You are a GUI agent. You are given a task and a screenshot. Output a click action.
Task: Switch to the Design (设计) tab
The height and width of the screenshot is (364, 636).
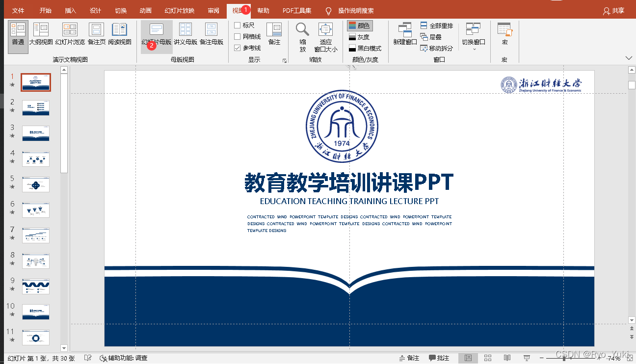96,11
